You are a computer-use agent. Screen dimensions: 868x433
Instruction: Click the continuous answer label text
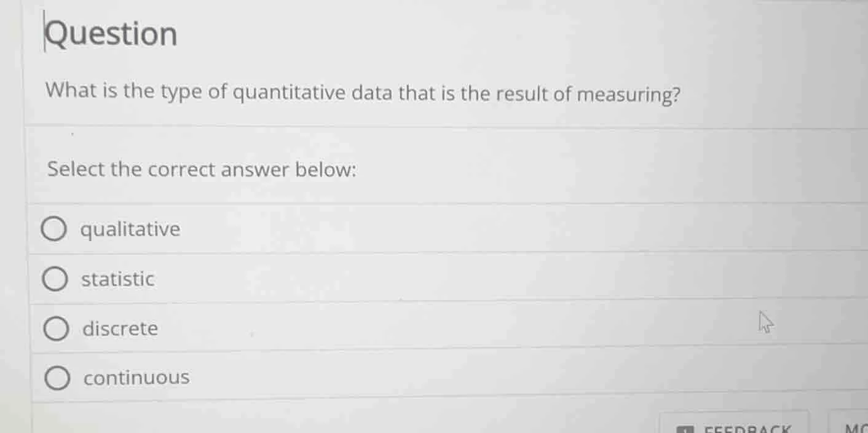tap(136, 377)
